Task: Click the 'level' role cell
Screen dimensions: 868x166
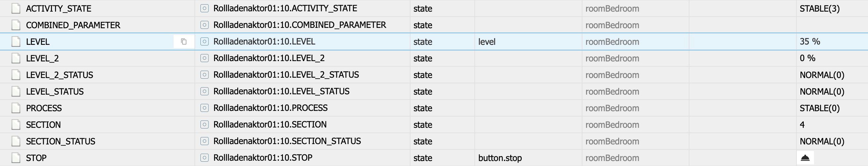Action: pyautogui.click(x=487, y=41)
